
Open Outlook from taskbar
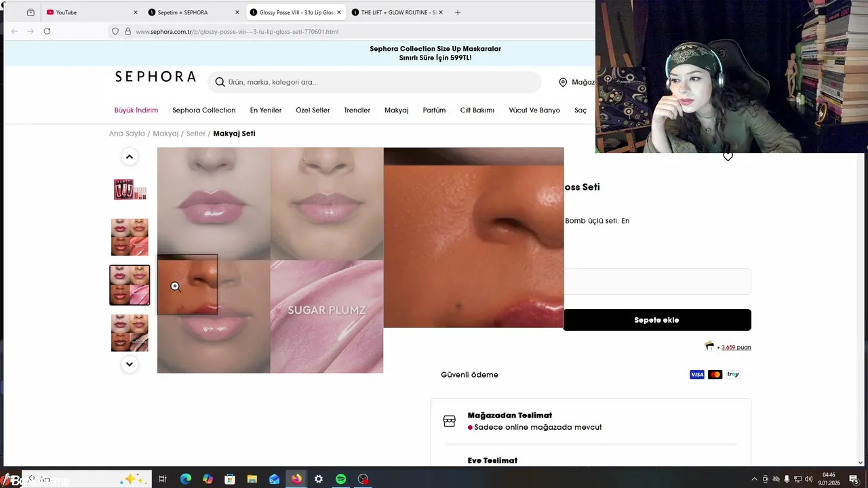pos(274,479)
